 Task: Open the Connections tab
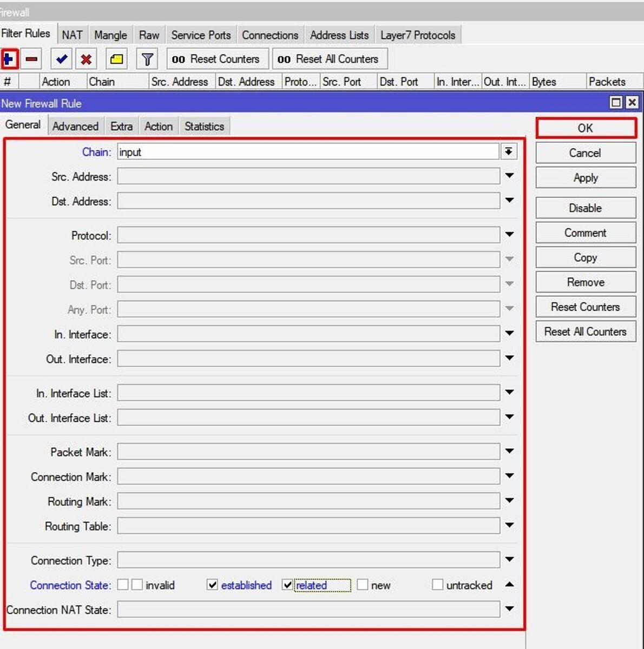tap(270, 35)
